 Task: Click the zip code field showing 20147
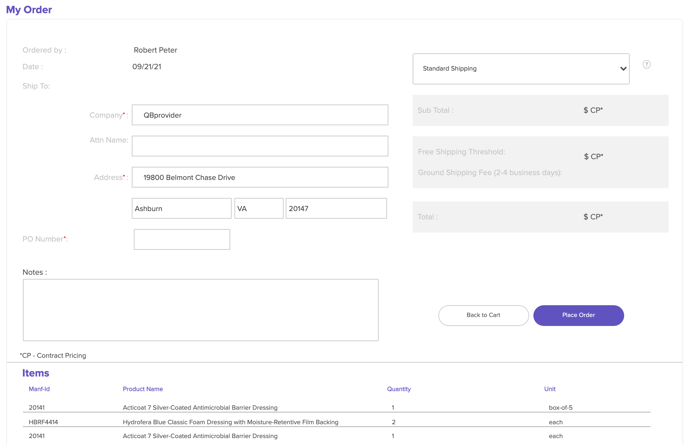click(336, 208)
